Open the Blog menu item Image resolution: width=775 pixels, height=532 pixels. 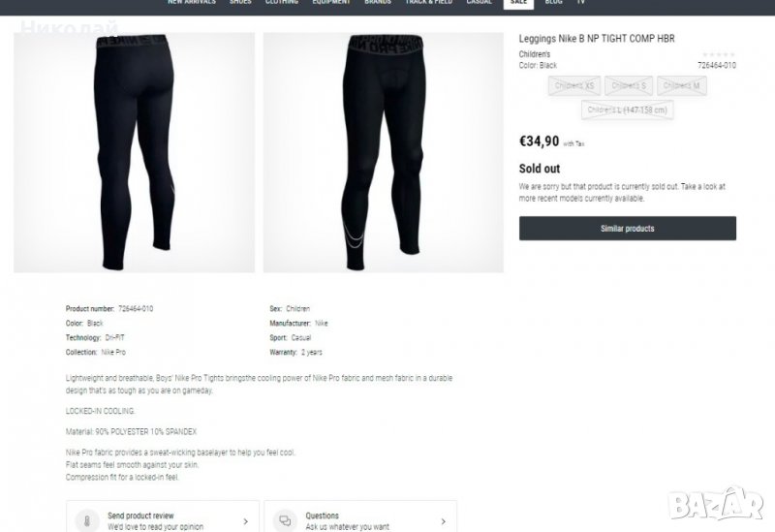pyautogui.click(x=553, y=3)
